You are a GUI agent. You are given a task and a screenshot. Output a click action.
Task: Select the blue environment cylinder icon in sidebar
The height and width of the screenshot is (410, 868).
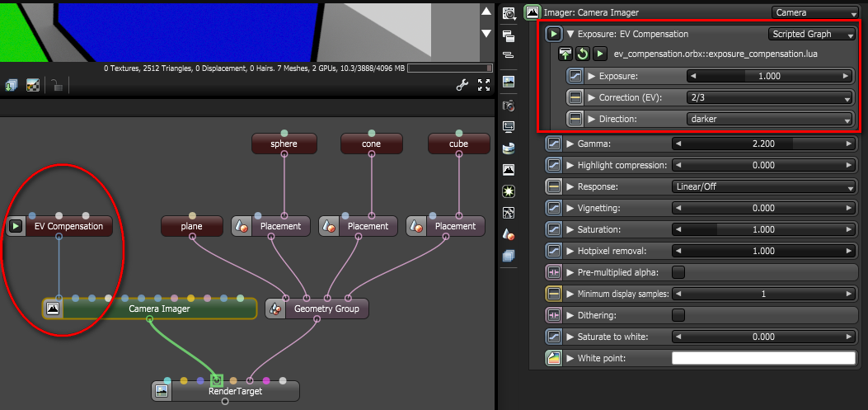click(509, 148)
